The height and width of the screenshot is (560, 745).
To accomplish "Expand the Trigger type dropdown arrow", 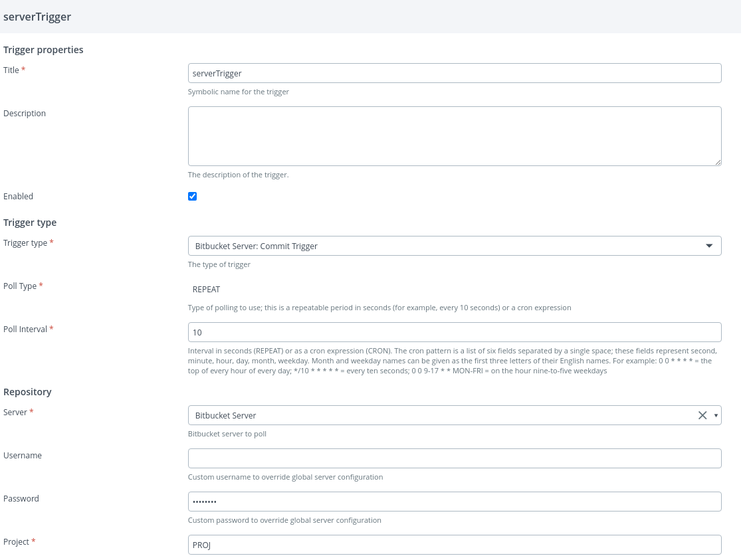I will pos(709,246).
